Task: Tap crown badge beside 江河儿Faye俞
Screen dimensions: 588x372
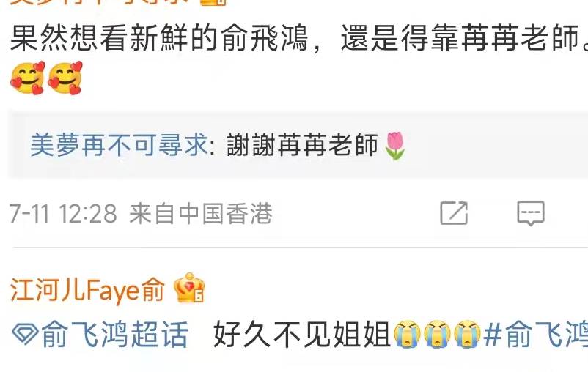Action: (x=189, y=288)
